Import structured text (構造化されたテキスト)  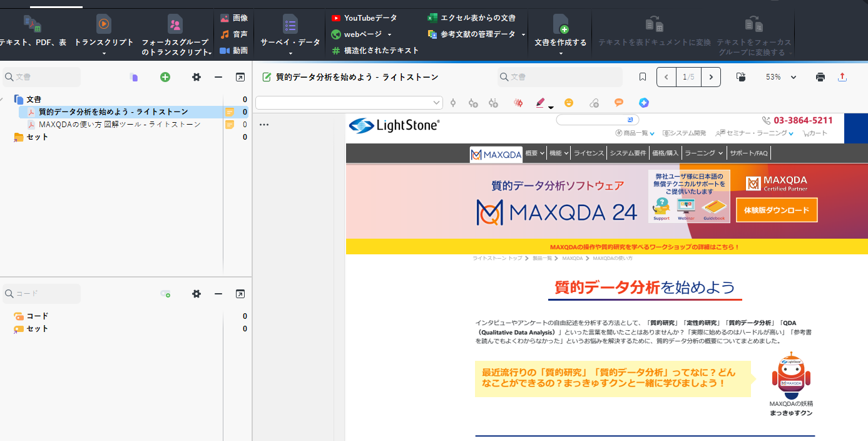point(375,51)
